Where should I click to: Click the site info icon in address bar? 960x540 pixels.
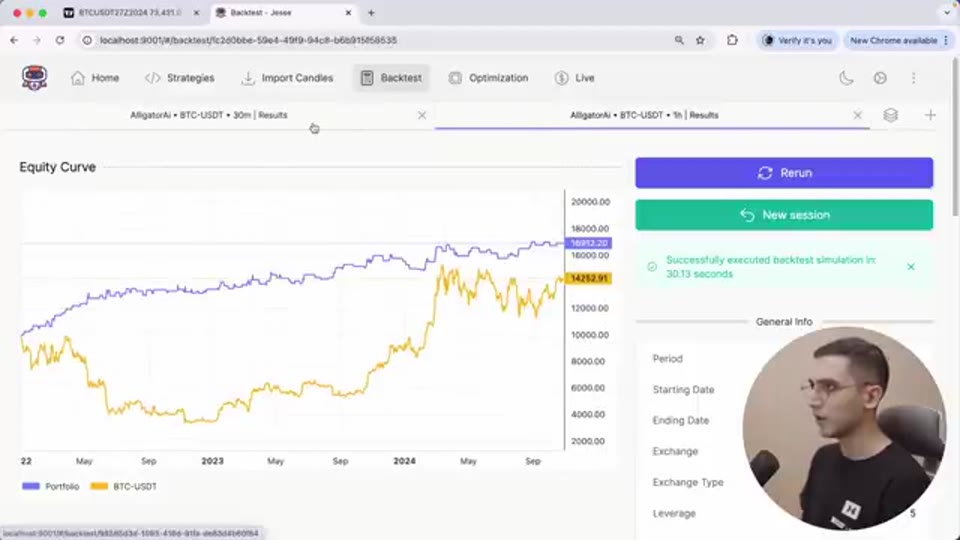88,40
